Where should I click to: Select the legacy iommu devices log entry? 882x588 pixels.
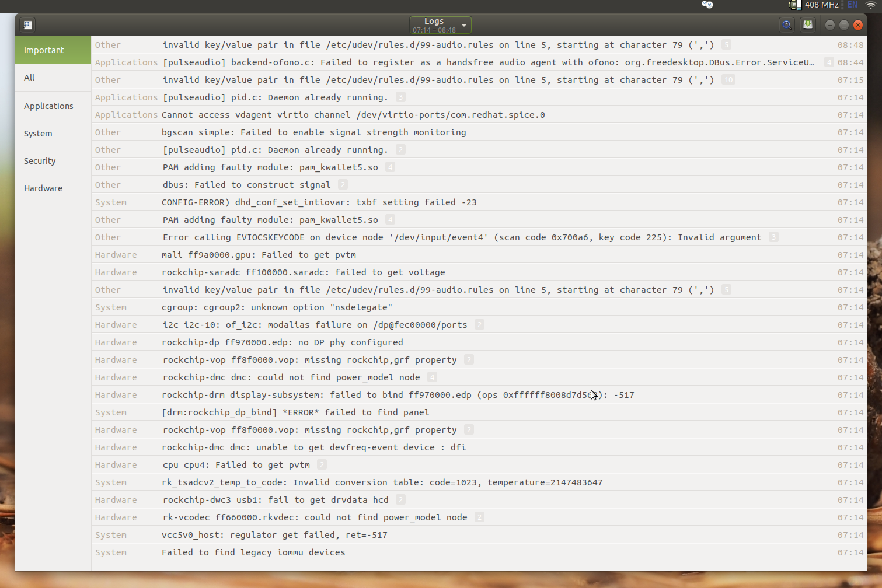click(x=253, y=552)
